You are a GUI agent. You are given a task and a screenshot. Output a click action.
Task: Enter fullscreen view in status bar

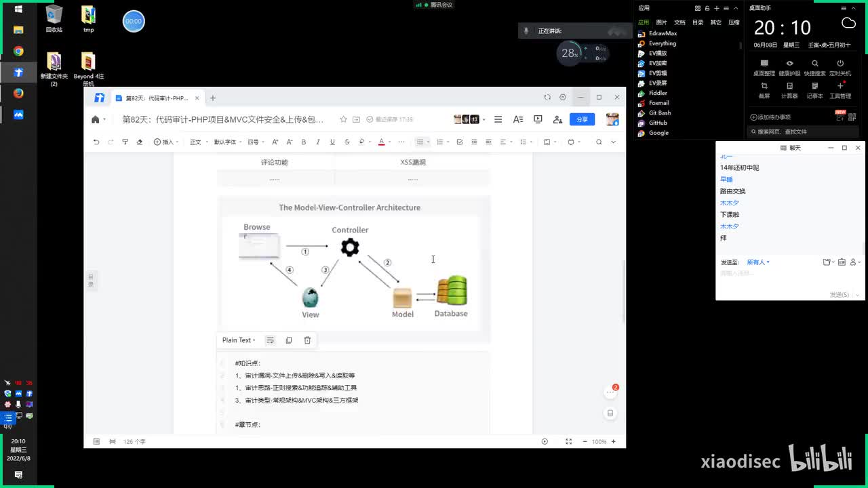click(568, 441)
